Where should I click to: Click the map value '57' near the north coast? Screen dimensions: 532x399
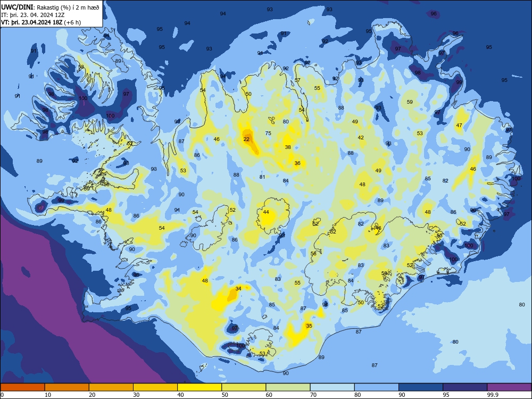(x=297, y=80)
